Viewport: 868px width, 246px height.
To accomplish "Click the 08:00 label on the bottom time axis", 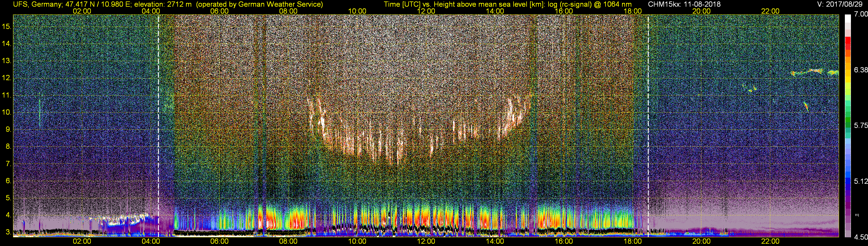I will point(288,241).
